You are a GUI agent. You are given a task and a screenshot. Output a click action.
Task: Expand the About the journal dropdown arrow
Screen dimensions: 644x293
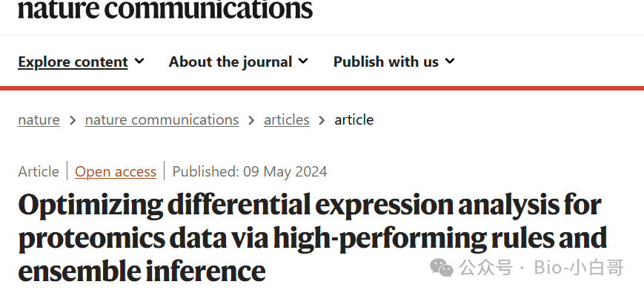(x=303, y=62)
